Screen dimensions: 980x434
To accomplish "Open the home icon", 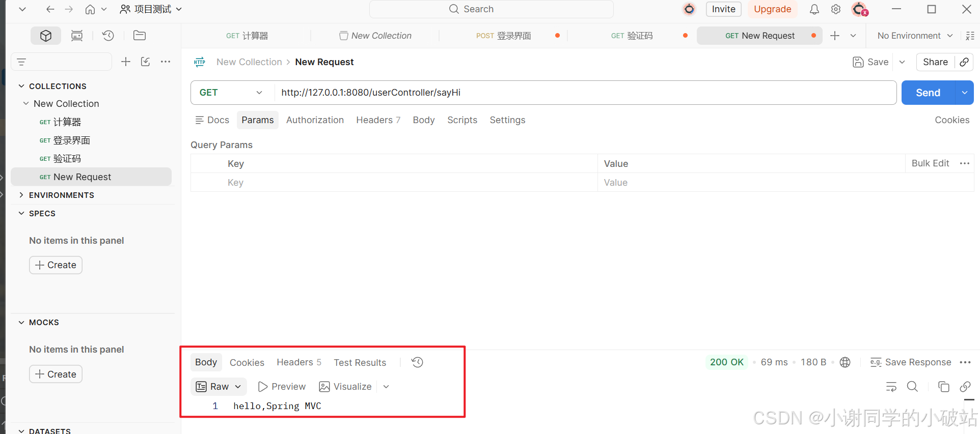I will tap(90, 9).
